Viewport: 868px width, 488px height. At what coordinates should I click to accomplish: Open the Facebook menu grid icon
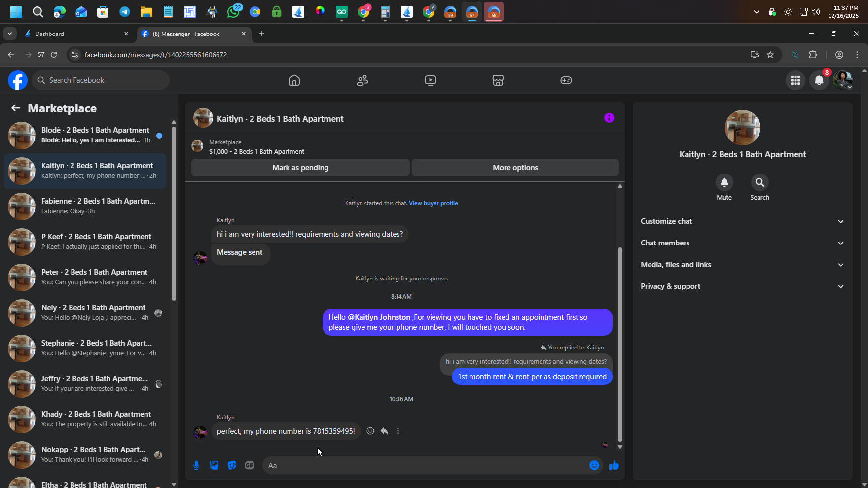tap(796, 80)
